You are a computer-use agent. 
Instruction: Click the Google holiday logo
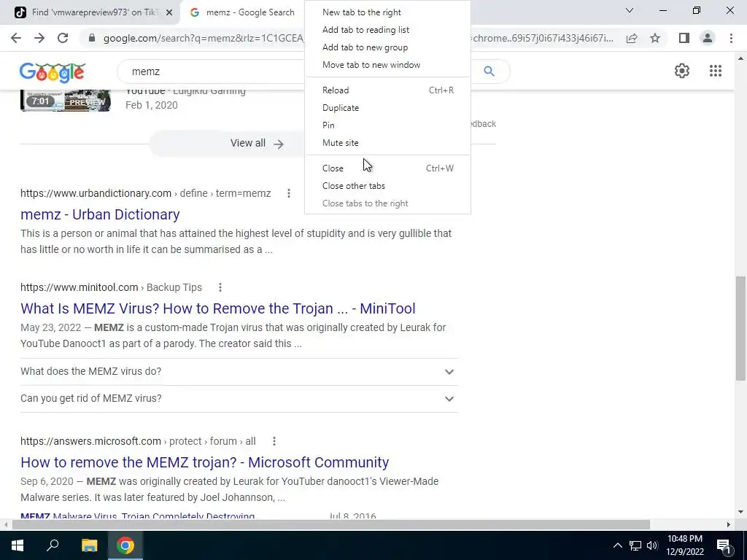click(53, 72)
